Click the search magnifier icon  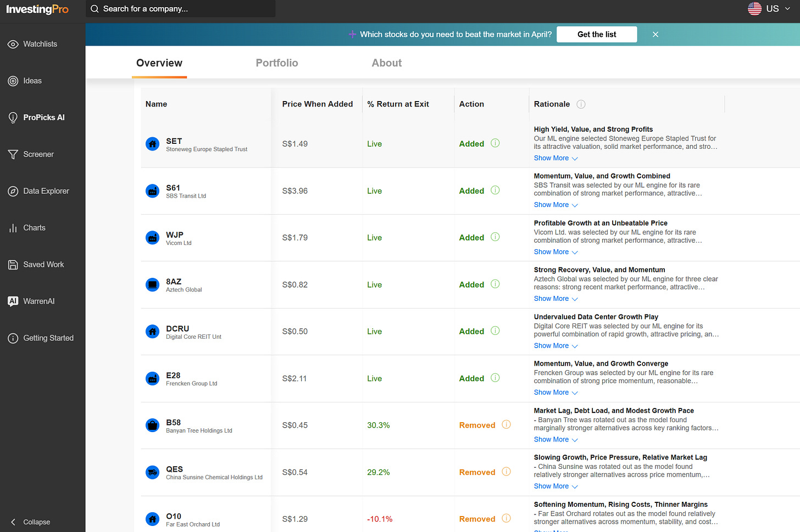[x=95, y=9]
